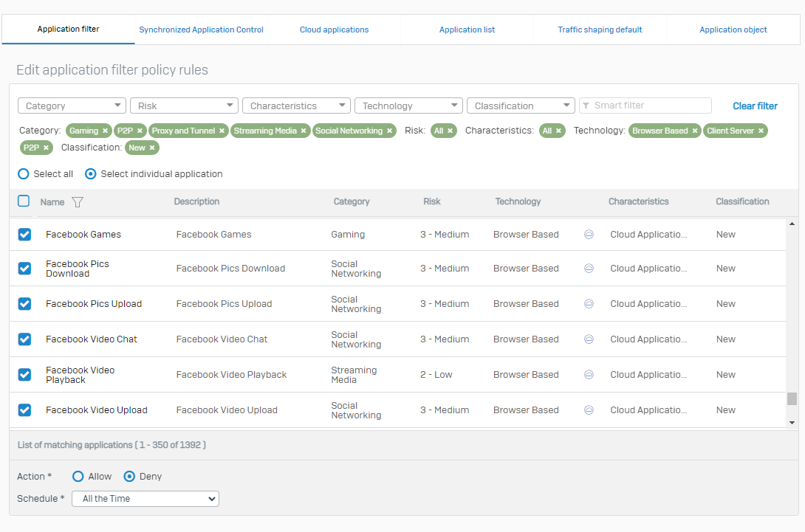Image resolution: width=805 pixels, height=532 pixels.
Task: Open the Schedule dropdown set to All the Time
Action: (145, 499)
